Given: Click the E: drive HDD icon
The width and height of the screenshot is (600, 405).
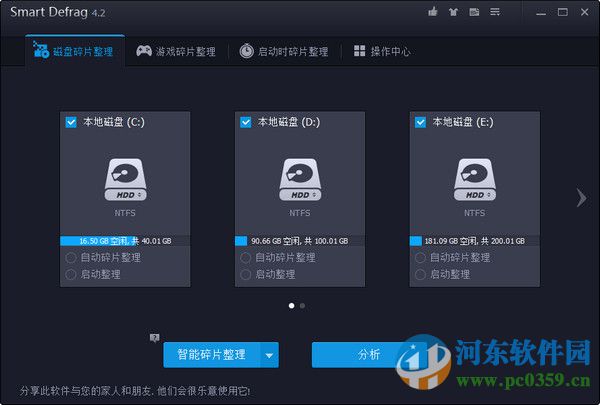Looking at the screenshot, I should [x=475, y=180].
